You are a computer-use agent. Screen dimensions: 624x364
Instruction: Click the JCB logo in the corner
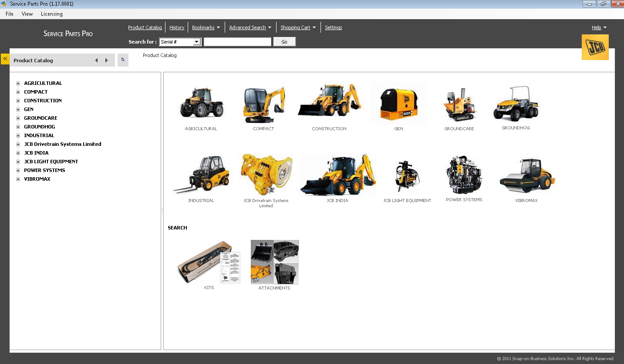[595, 47]
